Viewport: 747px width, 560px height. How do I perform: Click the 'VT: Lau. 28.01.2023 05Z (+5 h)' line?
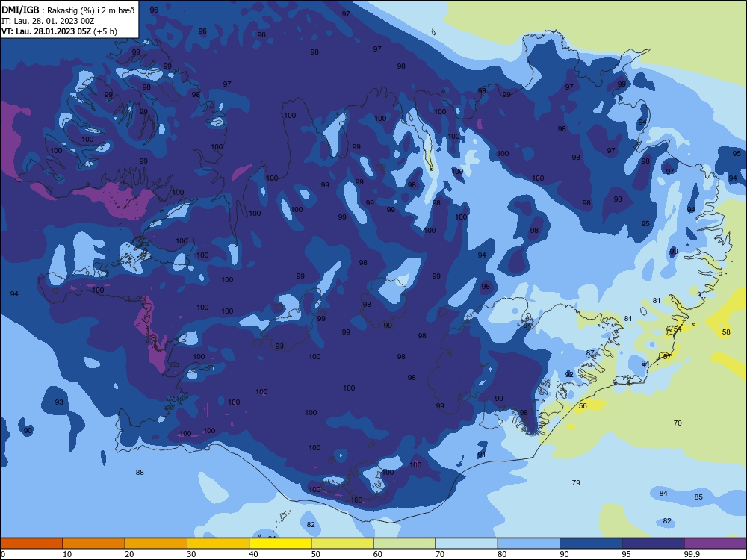[x=59, y=31]
